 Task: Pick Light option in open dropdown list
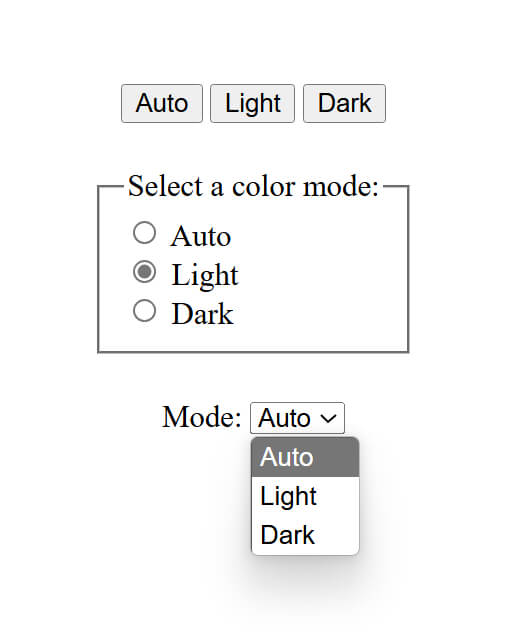click(x=305, y=496)
